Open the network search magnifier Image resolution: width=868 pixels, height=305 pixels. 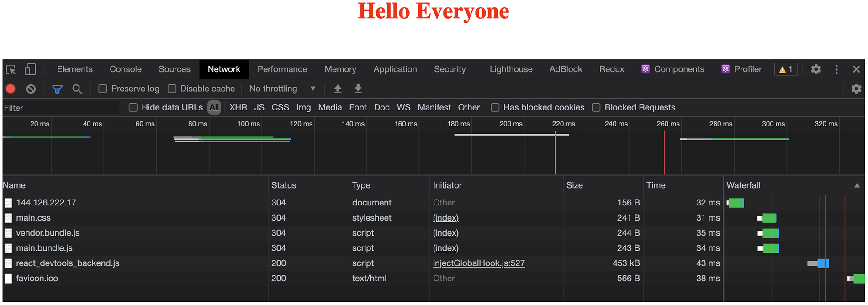tap(77, 89)
